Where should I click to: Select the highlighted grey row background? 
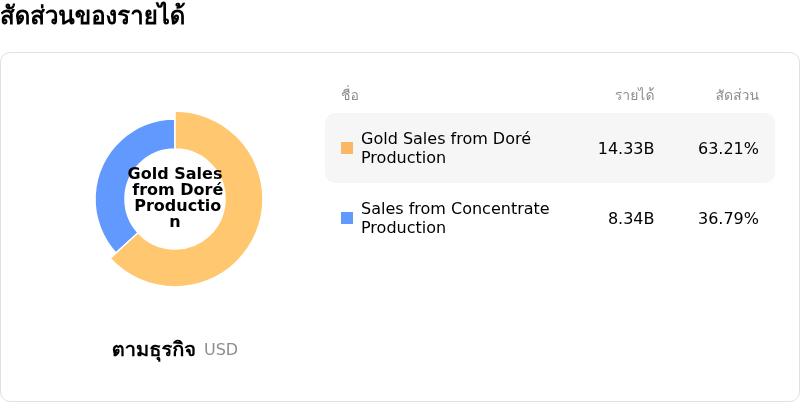click(x=560, y=170)
